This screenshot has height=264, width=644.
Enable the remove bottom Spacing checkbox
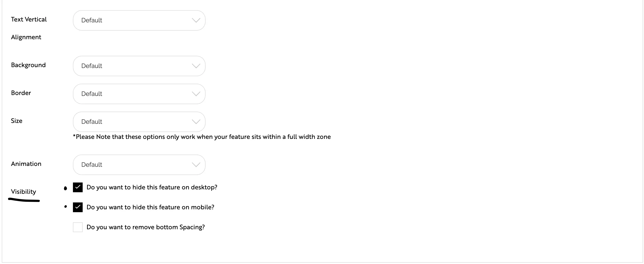click(x=78, y=227)
